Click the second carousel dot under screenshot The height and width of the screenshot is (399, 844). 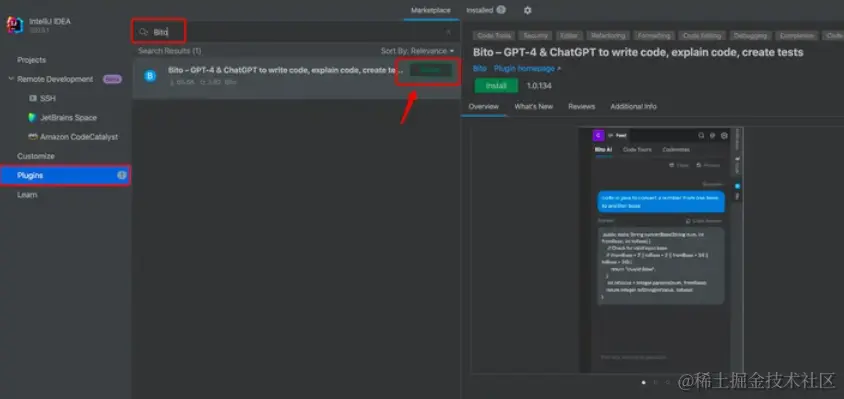pyautogui.click(x=656, y=382)
